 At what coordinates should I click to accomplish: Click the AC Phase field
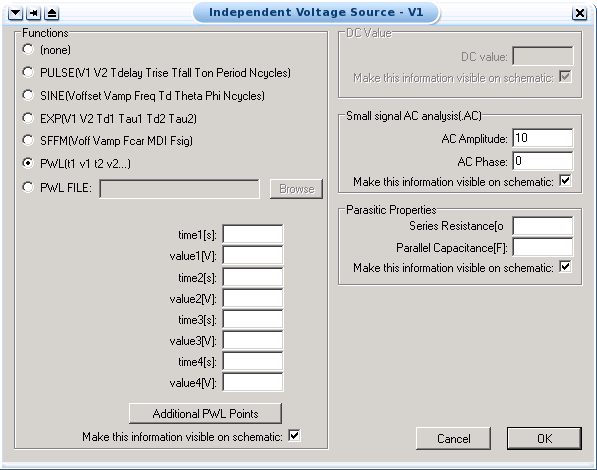pos(543,161)
